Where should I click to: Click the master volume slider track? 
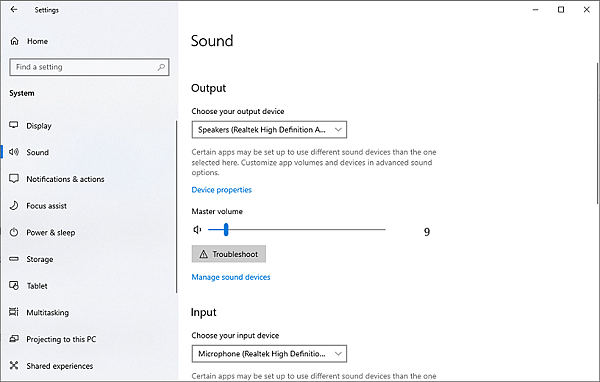click(297, 230)
